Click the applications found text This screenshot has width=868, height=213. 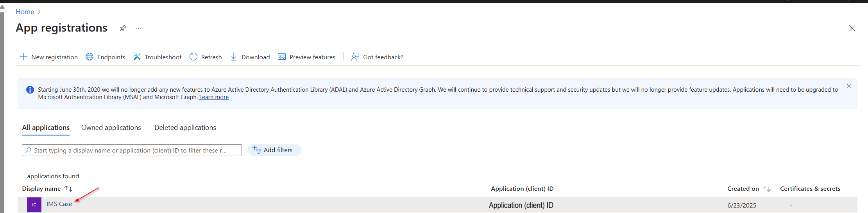pyautogui.click(x=53, y=176)
